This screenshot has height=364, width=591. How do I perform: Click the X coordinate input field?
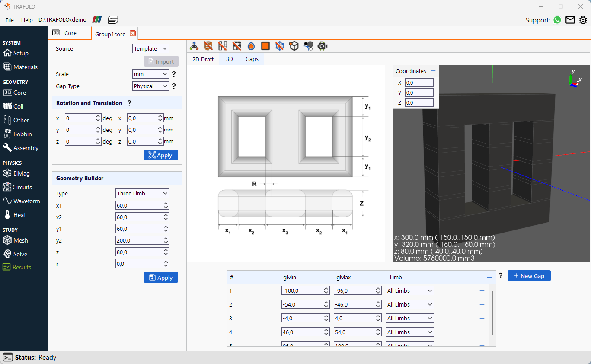point(419,82)
